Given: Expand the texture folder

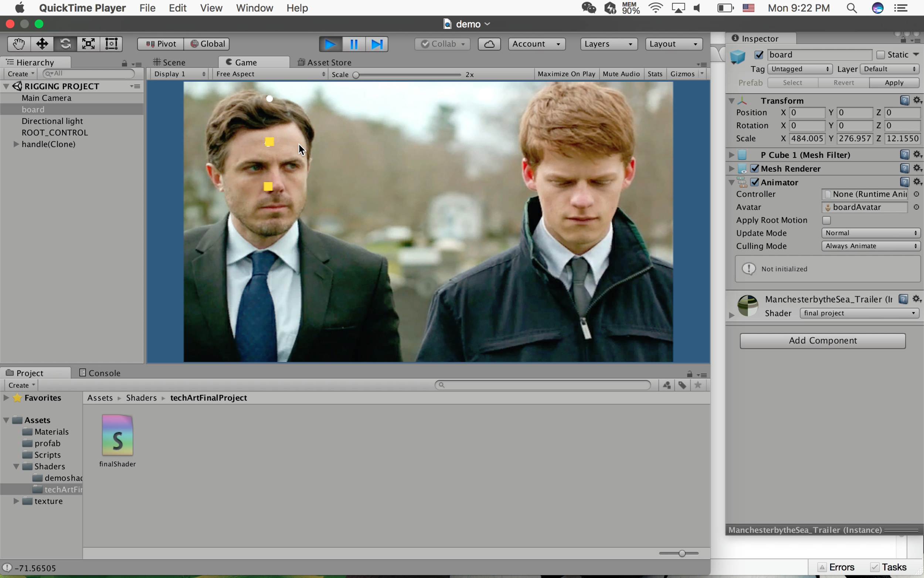Looking at the screenshot, I should pyautogui.click(x=16, y=501).
